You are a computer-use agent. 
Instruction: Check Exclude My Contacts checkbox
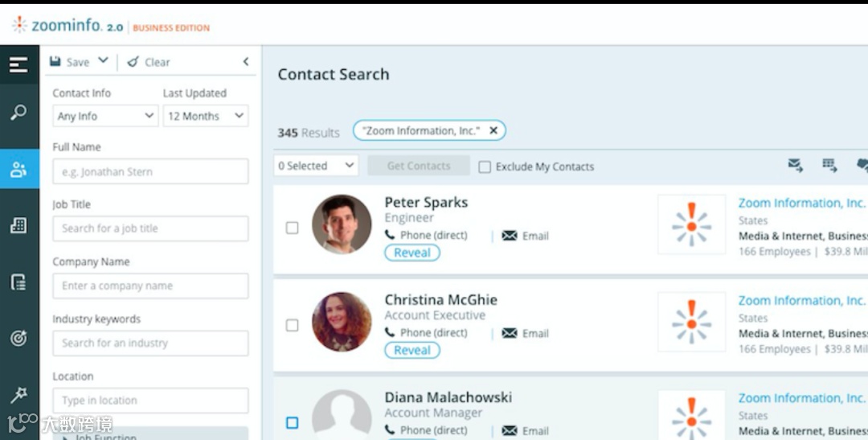[x=485, y=167]
